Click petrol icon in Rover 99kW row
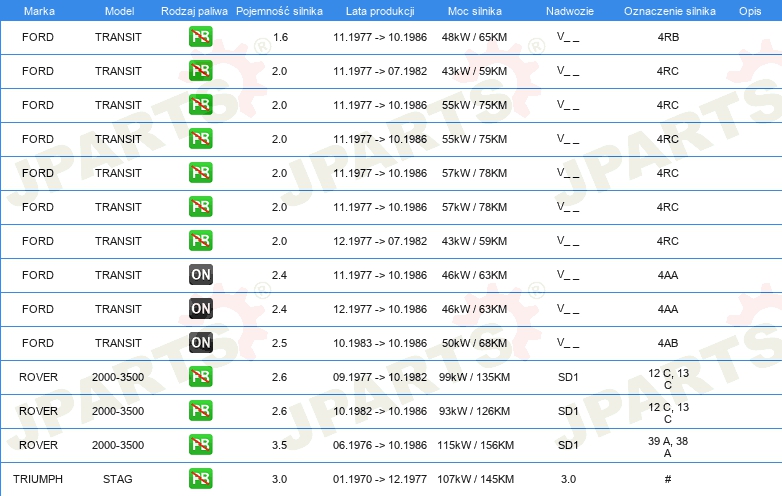This screenshot has width=782, height=496. point(200,377)
